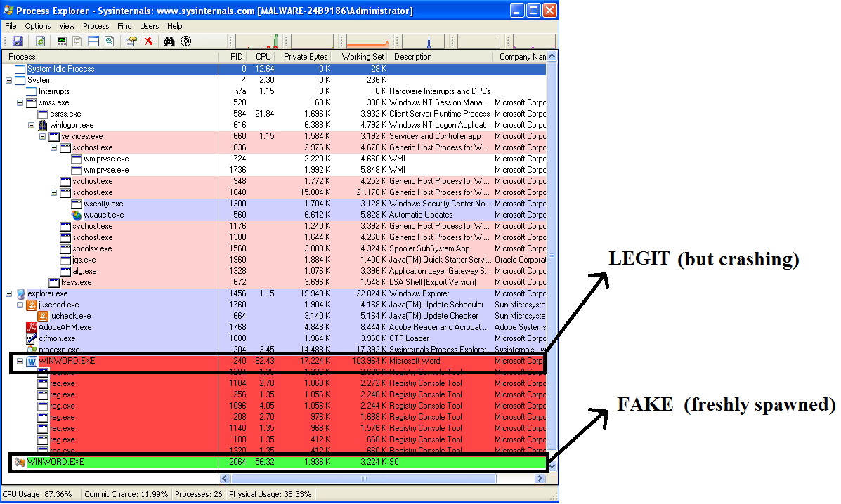This screenshot has height=504, width=841.
Task: Click the explorer.exe process icon
Action: pos(21,293)
